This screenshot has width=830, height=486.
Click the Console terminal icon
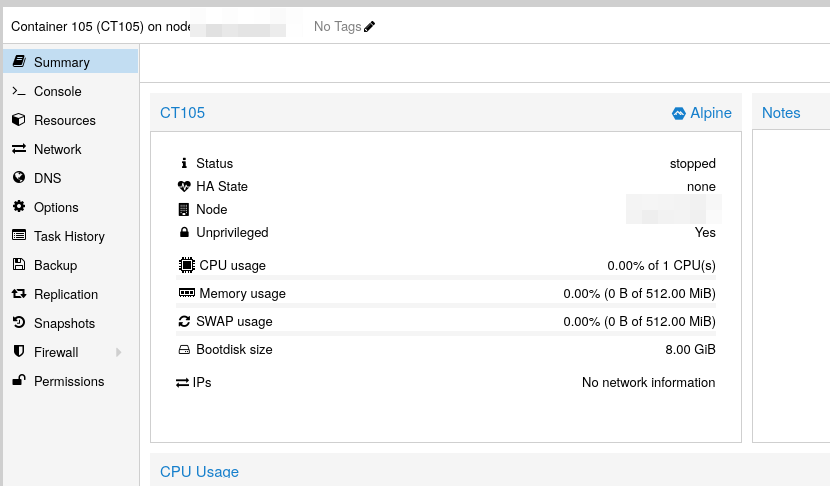[x=18, y=91]
